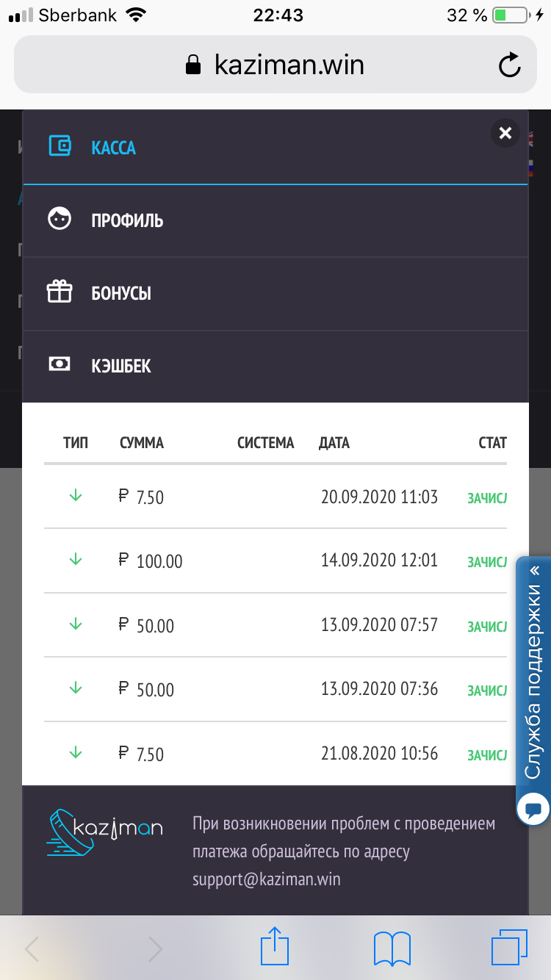The width and height of the screenshot is (551, 980).
Task: Select the 100.00 ruble transaction row
Action: 275,561
